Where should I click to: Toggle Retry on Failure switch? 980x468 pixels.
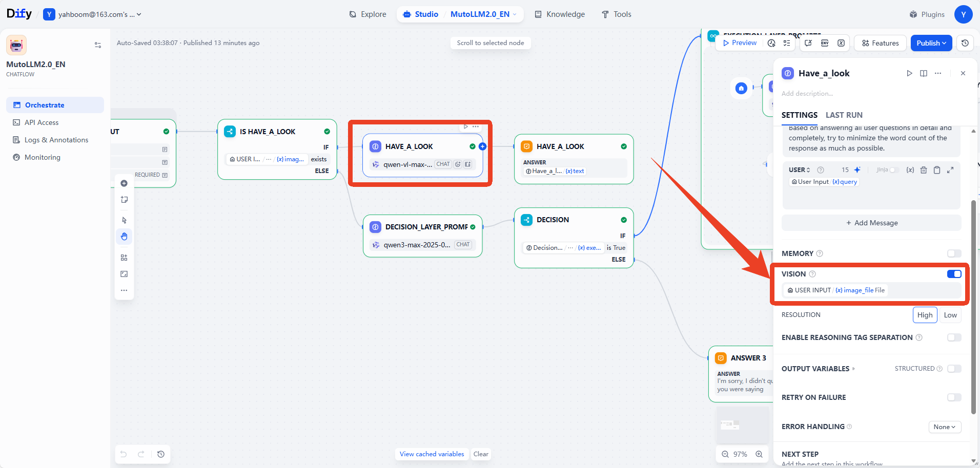click(x=954, y=397)
